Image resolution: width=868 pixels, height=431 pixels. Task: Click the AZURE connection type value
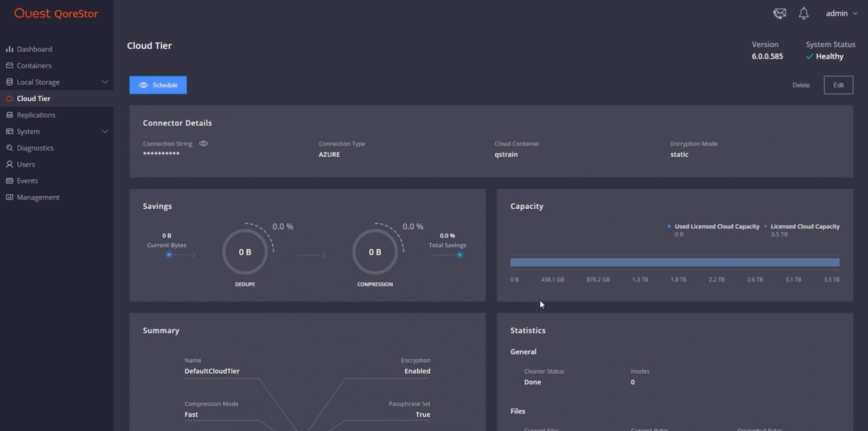coord(329,155)
